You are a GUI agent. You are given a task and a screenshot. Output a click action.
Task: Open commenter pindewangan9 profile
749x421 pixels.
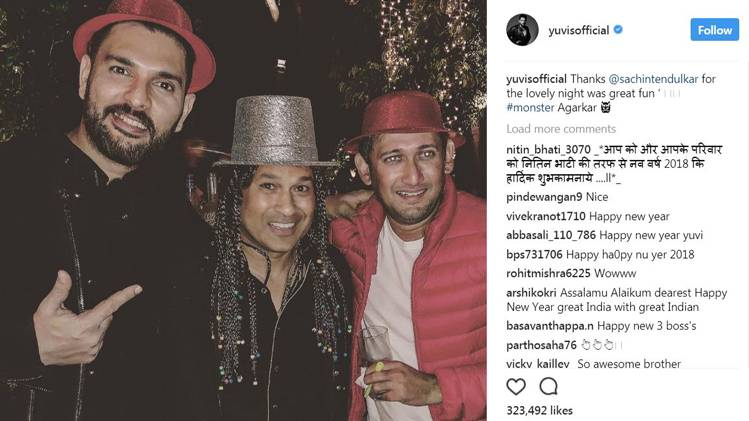[544, 197]
